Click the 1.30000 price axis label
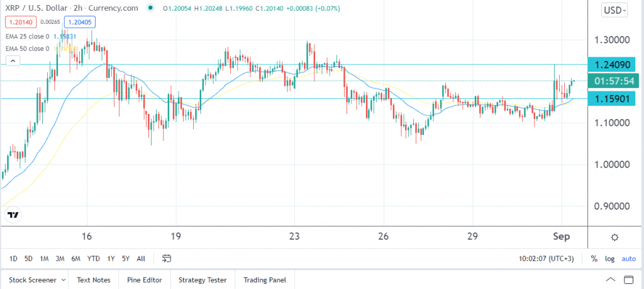Screen dimensions: 644x289 coord(611,40)
